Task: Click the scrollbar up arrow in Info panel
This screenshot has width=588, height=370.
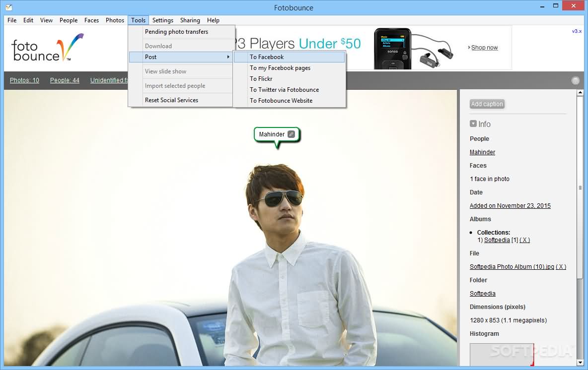Action: pos(580,92)
